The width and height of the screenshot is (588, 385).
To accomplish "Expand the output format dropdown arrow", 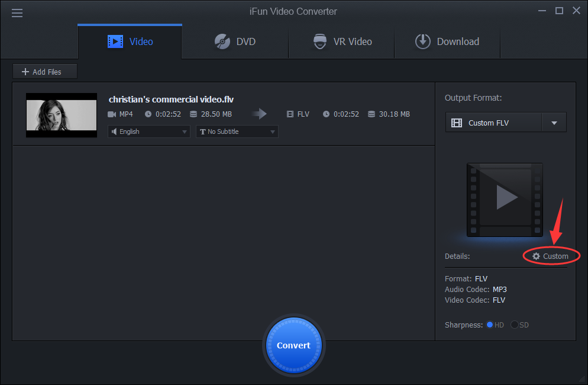I will [554, 123].
